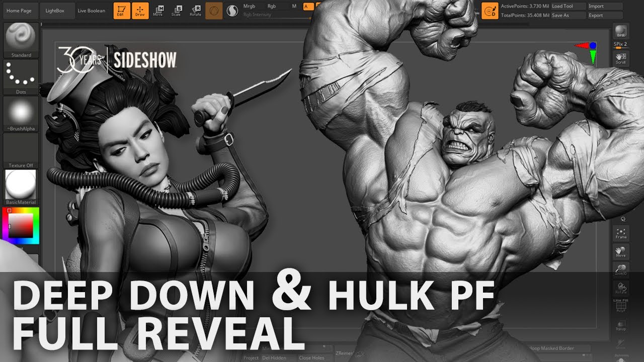Screen dimensions: 644x362
Task: Open the Standard brush selector
Action: (x=21, y=40)
